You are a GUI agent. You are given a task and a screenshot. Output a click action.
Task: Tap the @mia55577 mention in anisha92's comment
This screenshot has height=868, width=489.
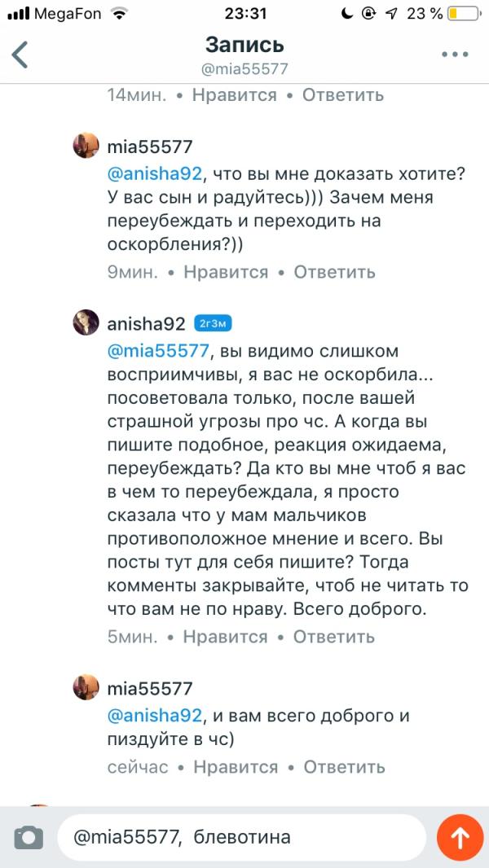coord(158,350)
